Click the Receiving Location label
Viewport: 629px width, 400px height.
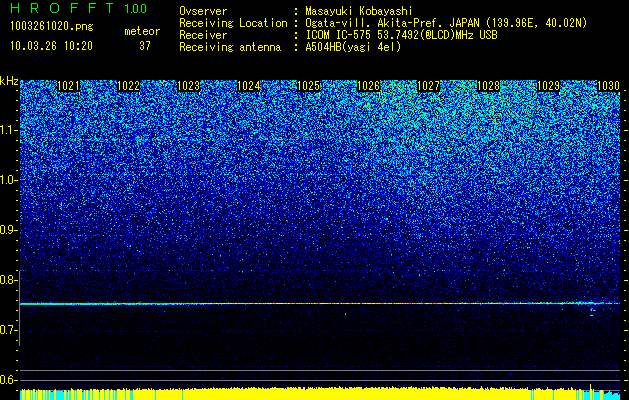(233, 23)
